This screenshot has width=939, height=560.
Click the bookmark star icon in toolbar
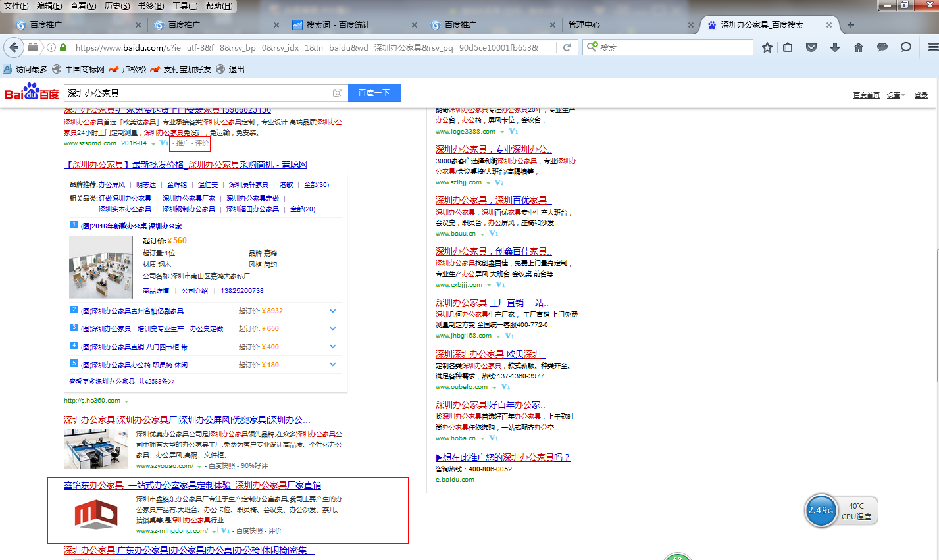pos(767,47)
